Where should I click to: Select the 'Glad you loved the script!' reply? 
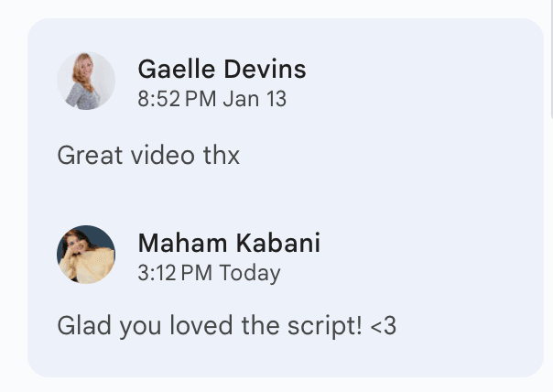click(226, 325)
